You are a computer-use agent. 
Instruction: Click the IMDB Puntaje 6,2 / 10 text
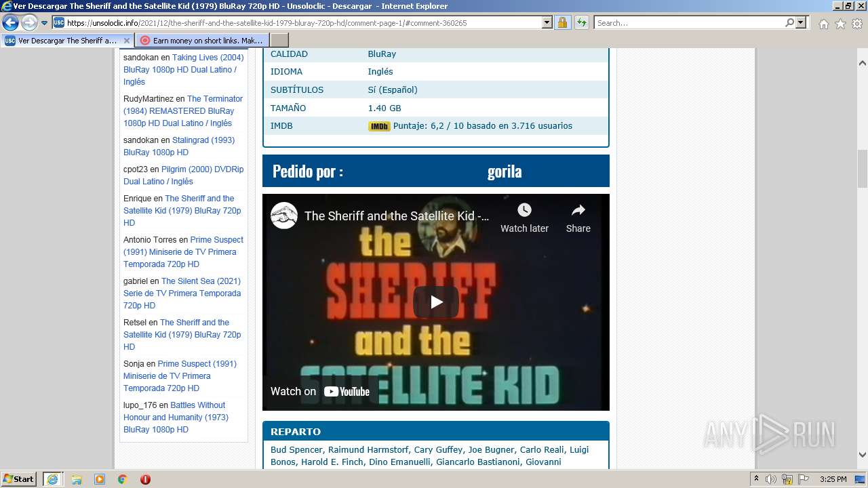[x=483, y=126]
